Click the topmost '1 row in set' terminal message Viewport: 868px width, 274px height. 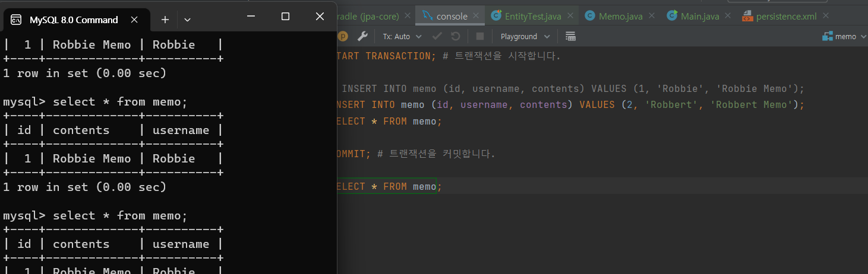pyautogui.click(x=84, y=73)
